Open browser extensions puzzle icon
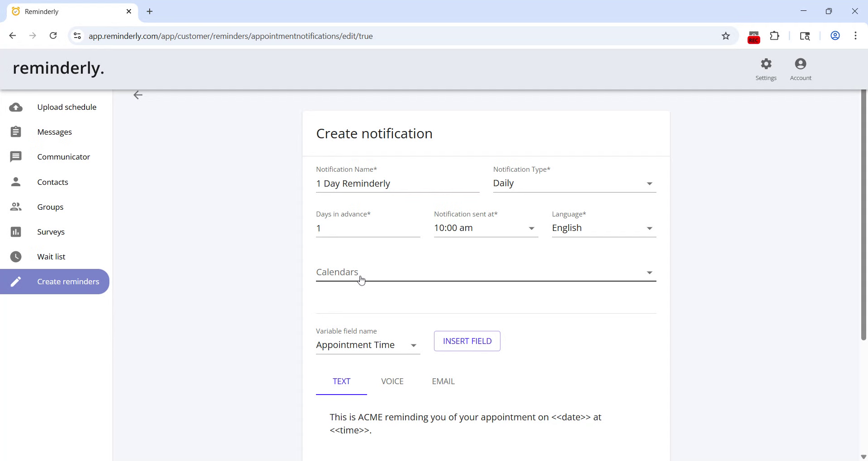 pos(775,36)
